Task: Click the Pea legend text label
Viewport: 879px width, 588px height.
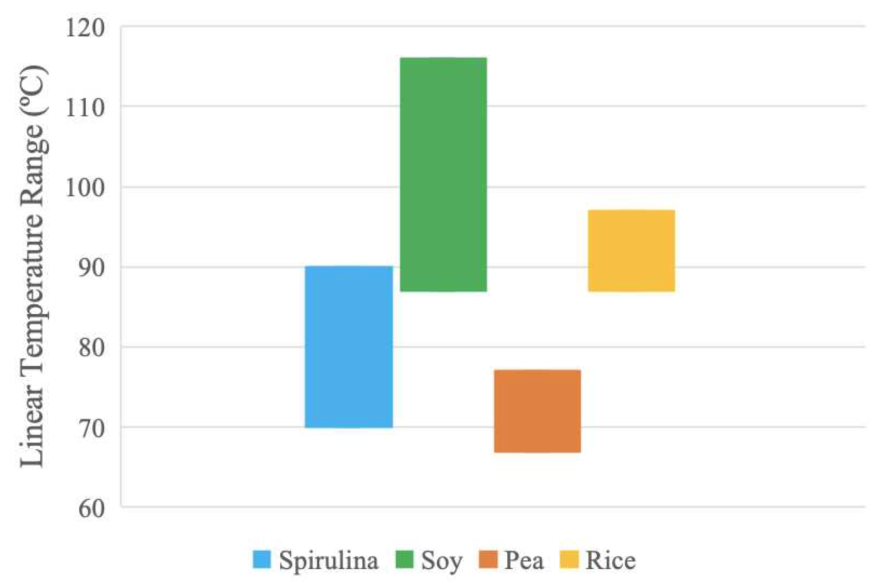Action: pyautogui.click(x=524, y=561)
